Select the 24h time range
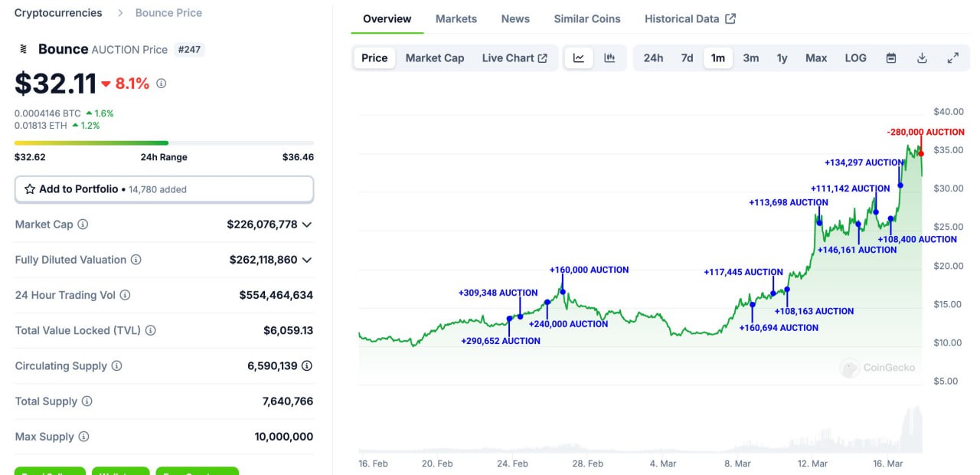The image size is (980, 475). (x=653, y=58)
